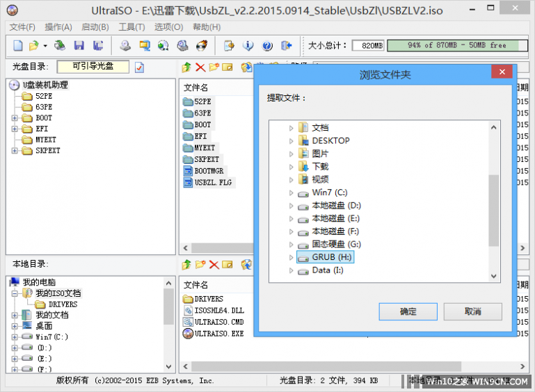This screenshot has width=535, height=392.
Task: Click the Make CD image icon
Action: (x=125, y=45)
